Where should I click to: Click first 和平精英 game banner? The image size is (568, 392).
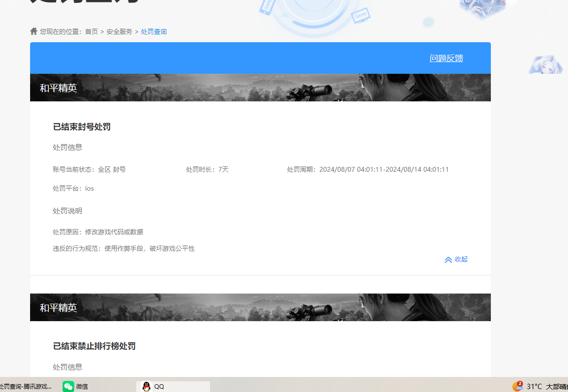click(x=260, y=88)
